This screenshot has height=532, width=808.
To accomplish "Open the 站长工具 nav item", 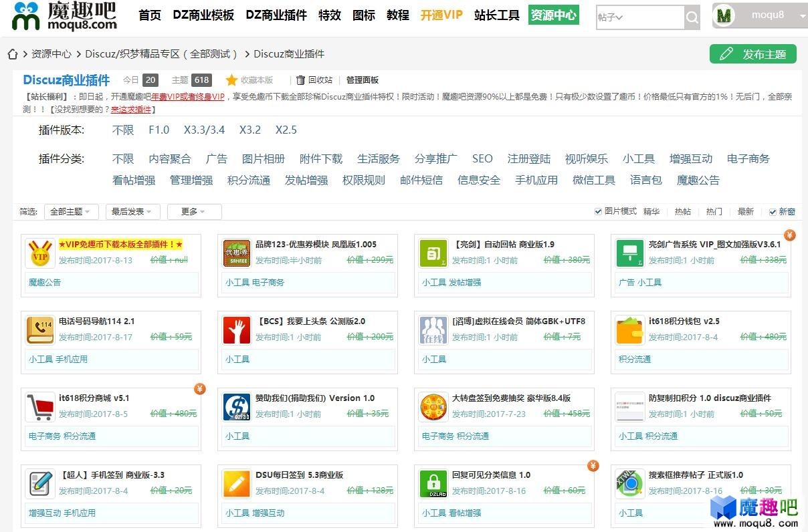I will (x=497, y=15).
